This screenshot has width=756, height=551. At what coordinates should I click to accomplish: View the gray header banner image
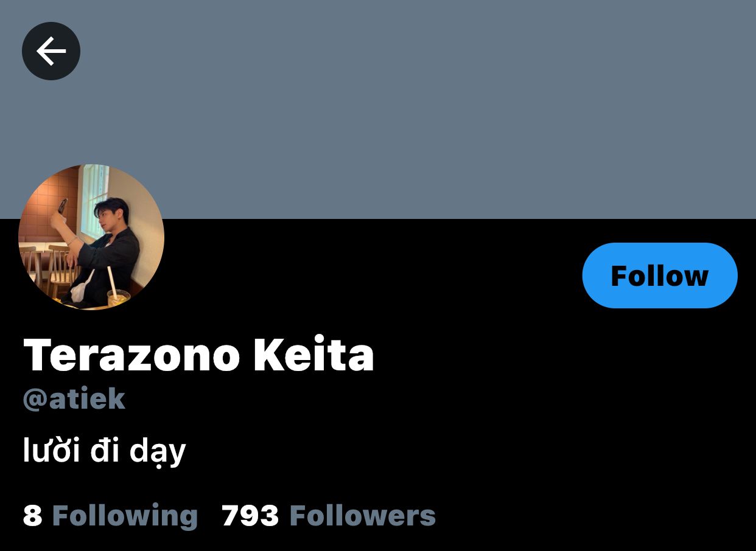point(378,109)
